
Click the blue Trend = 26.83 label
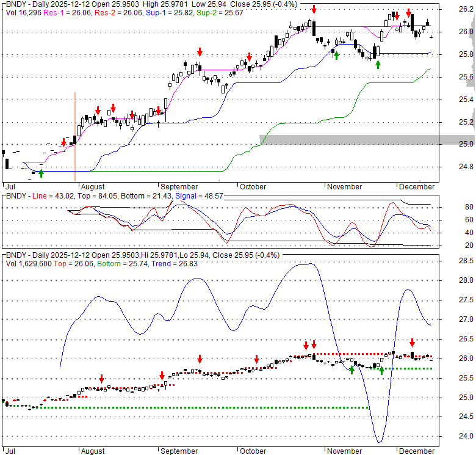tap(175, 264)
